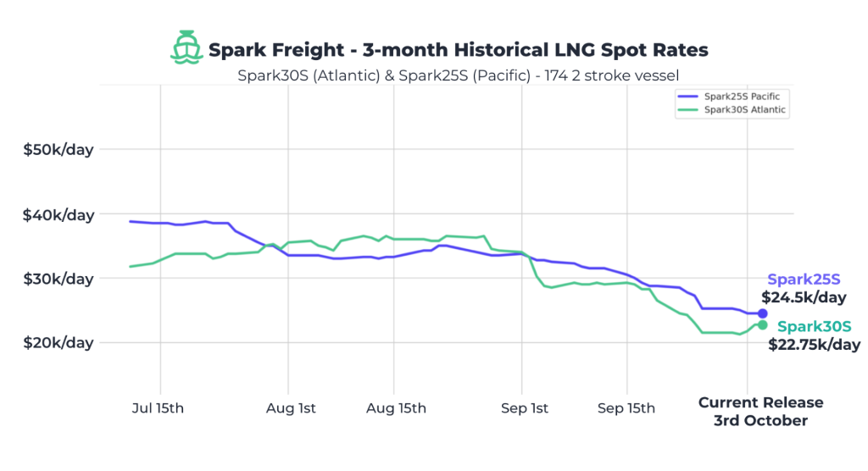Click the $50k/day y-axis label

pyautogui.click(x=58, y=150)
